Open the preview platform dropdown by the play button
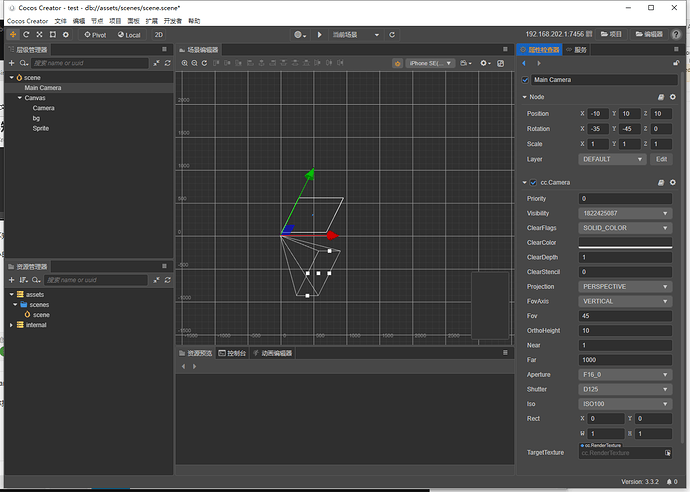The image size is (690, 492). (x=300, y=35)
